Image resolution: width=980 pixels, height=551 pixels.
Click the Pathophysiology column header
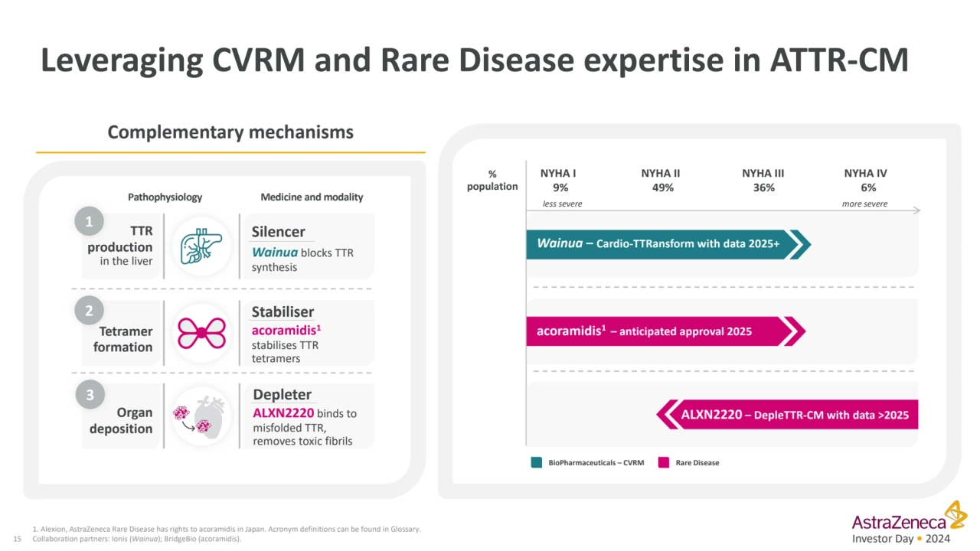(165, 197)
